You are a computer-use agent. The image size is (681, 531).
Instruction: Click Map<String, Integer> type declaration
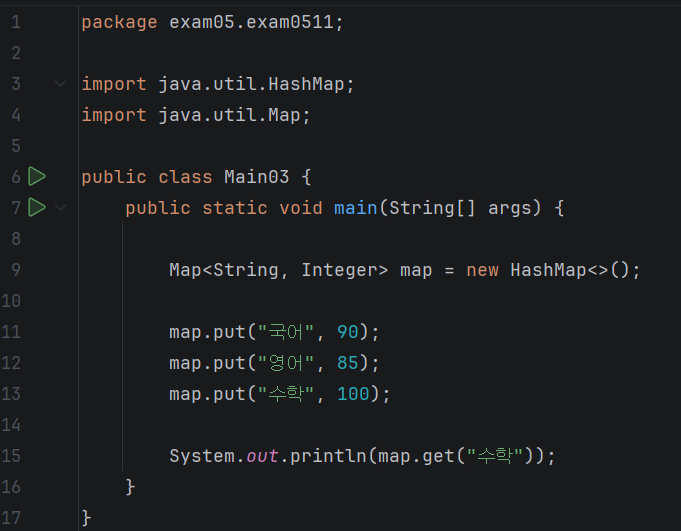pyautogui.click(x=278, y=270)
